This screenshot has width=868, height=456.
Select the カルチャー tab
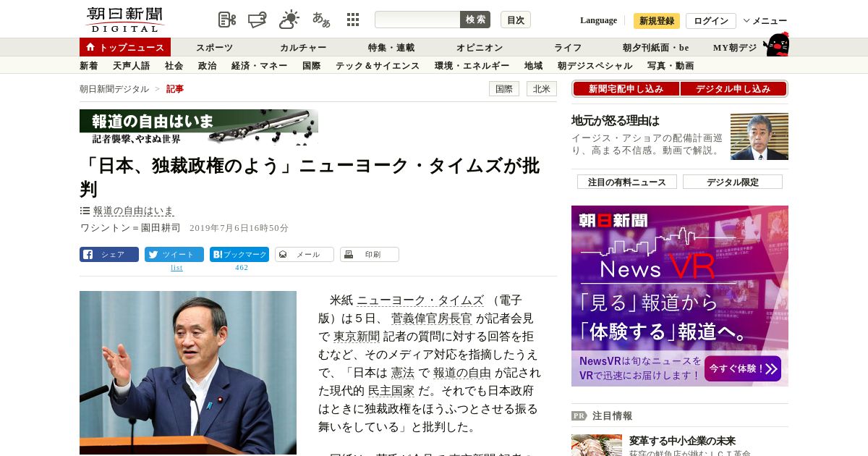click(x=303, y=48)
